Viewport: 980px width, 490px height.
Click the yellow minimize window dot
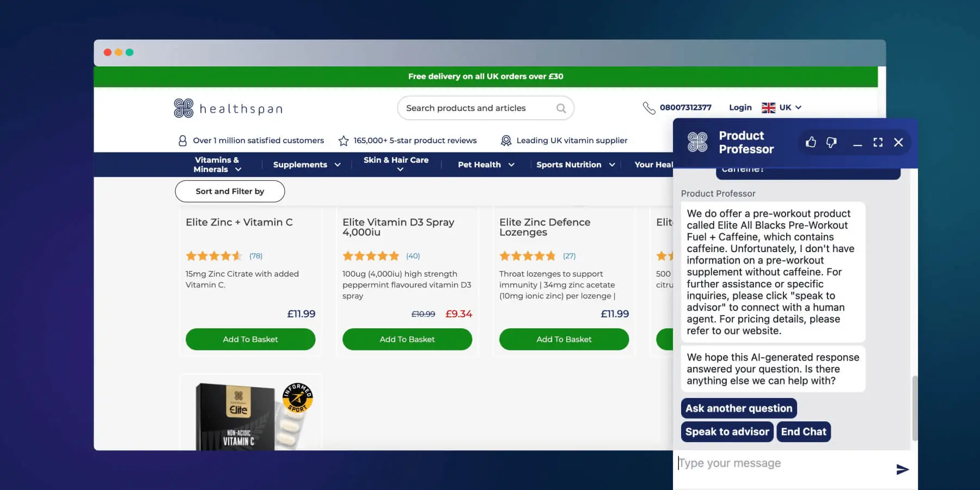(119, 52)
